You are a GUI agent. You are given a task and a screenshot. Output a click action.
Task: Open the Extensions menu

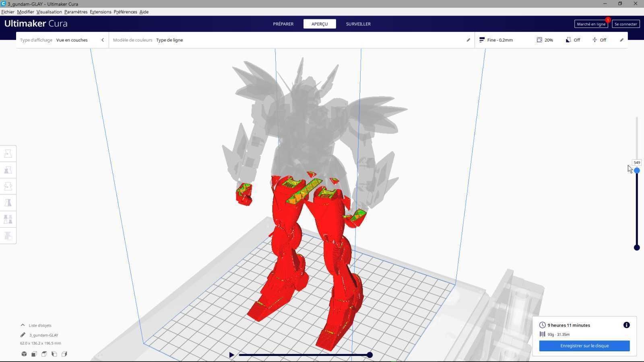(x=100, y=12)
